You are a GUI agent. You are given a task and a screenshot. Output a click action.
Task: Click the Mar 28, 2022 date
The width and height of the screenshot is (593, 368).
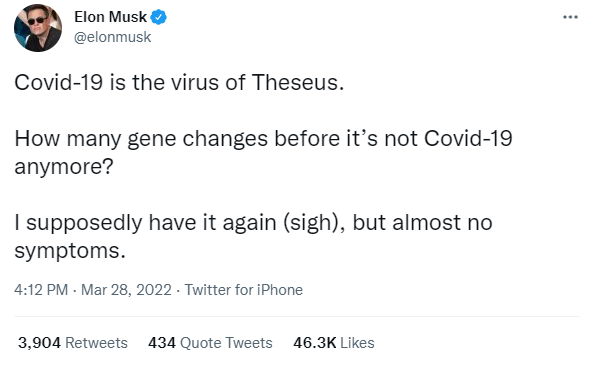coord(126,290)
